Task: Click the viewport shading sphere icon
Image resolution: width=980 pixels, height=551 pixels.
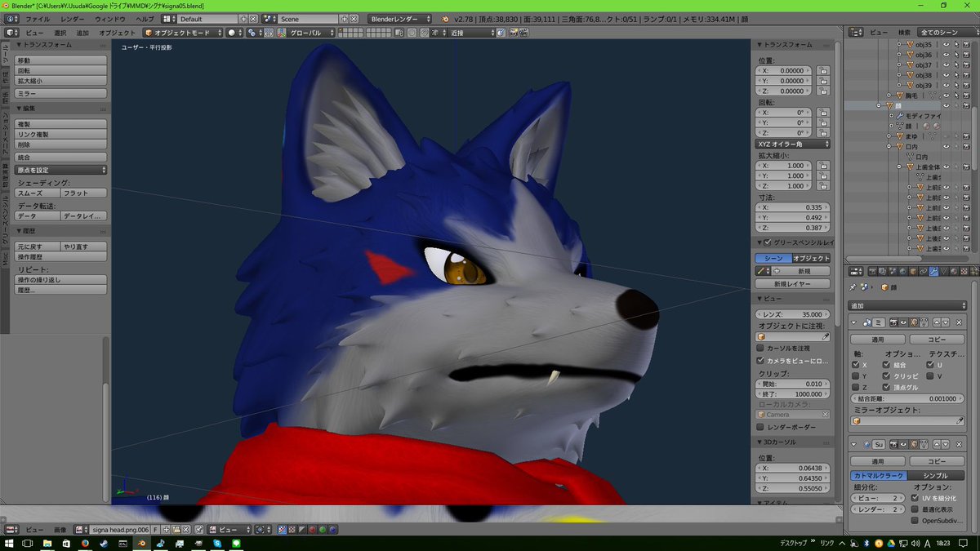Action: tap(234, 33)
